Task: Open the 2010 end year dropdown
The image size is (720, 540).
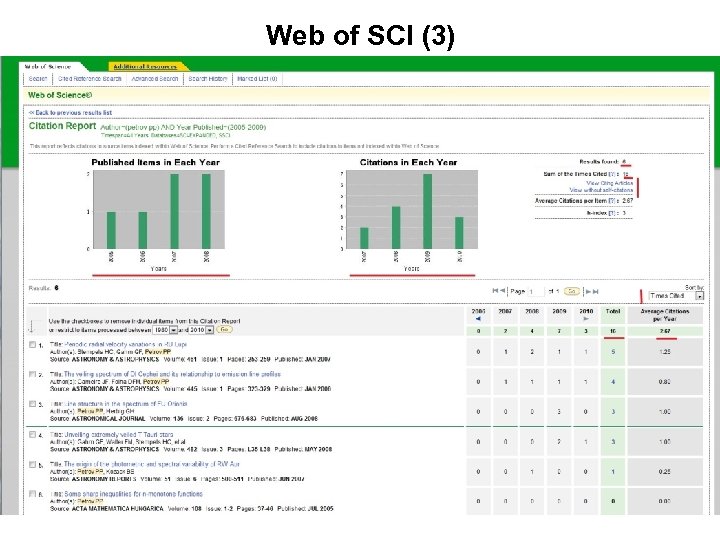Action: point(202,330)
